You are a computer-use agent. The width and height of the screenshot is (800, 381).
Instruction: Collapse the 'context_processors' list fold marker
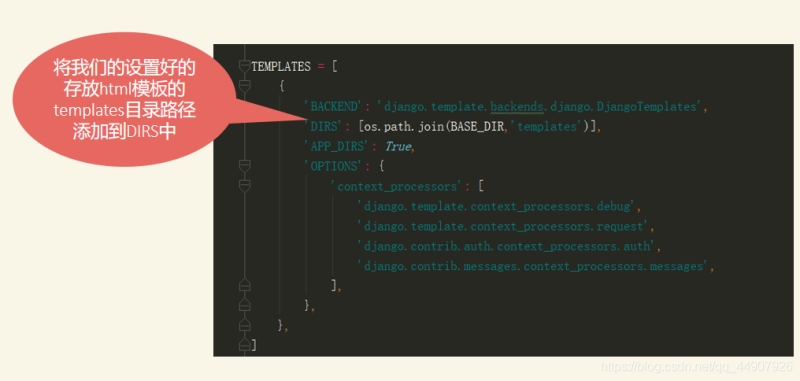point(245,186)
